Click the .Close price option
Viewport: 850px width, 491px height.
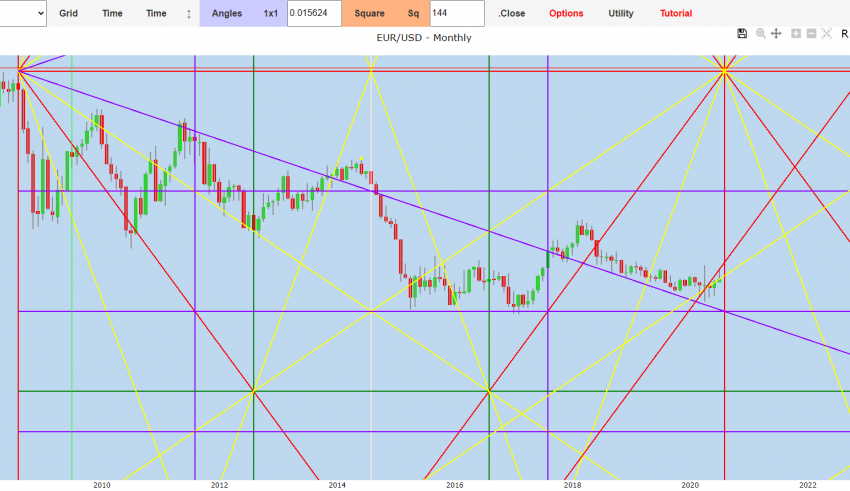(511, 13)
